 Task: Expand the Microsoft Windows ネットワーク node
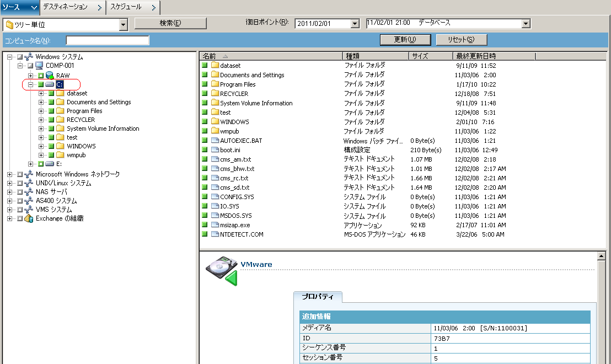pos(10,174)
